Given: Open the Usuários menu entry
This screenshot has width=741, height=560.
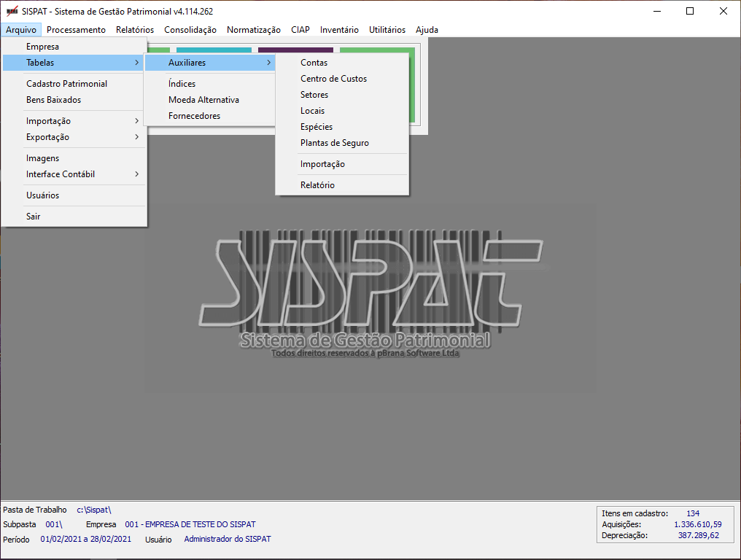Looking at the screenshot, I should coord(42,195).
